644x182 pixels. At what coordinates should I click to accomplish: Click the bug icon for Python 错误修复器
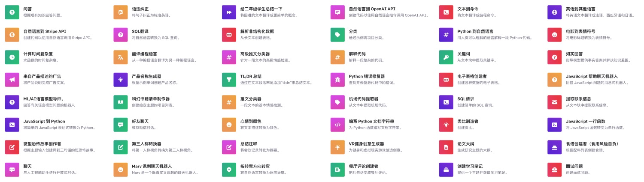pos(338,80)
